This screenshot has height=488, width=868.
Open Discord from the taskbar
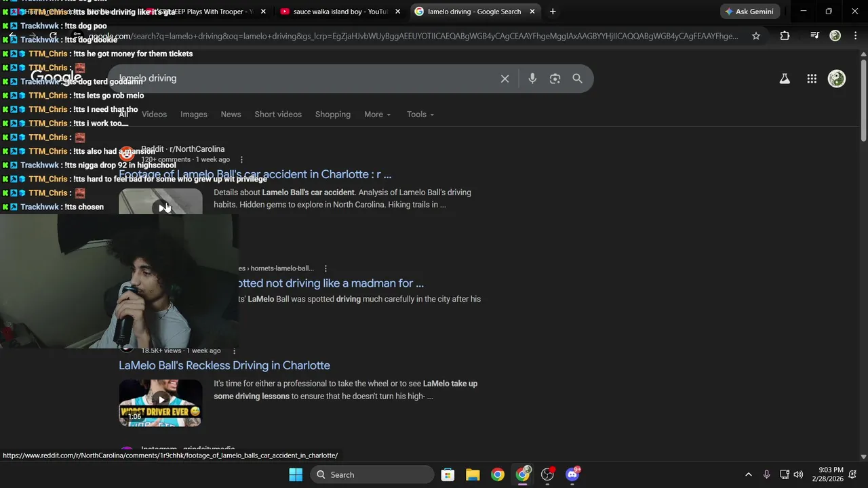click(572, 474)
